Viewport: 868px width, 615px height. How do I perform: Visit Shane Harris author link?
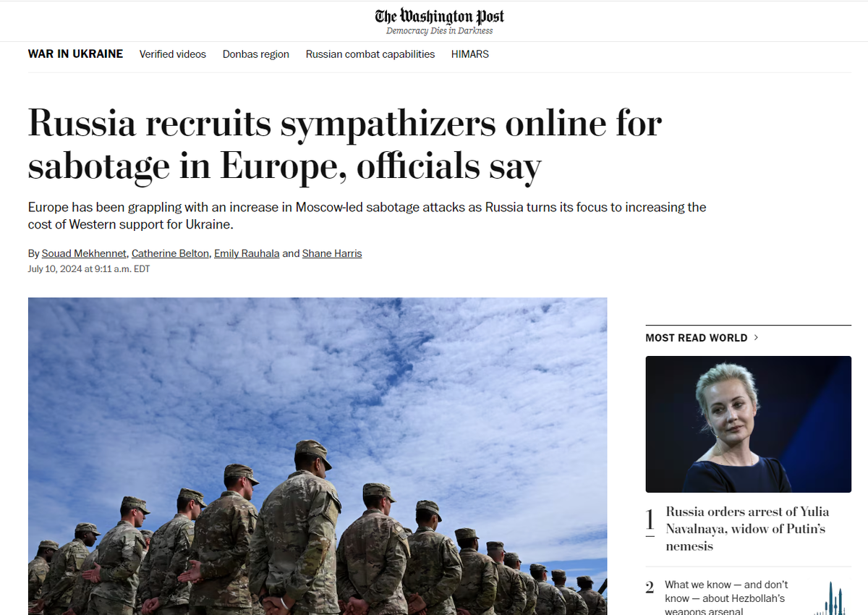332,253
